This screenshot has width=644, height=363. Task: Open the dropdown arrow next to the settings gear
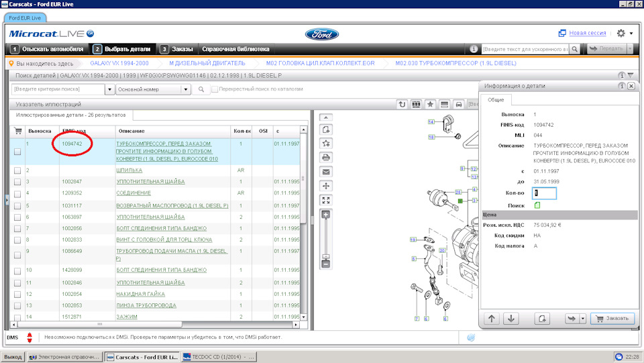coord(631,34)
